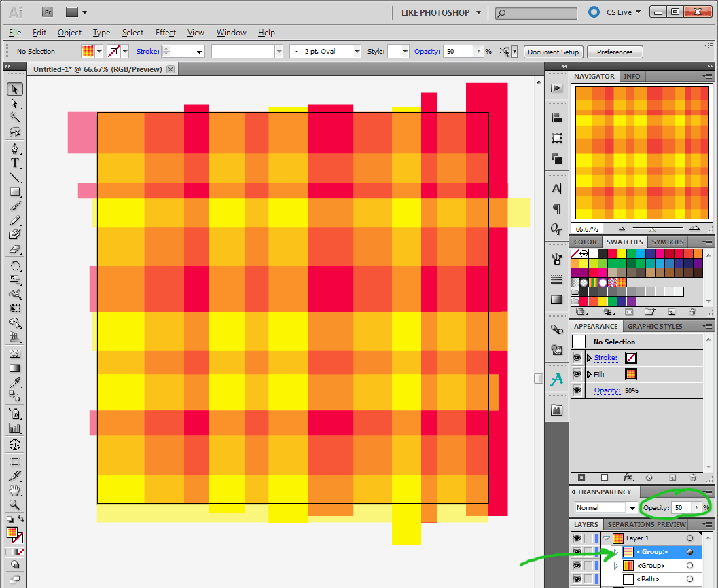This screenshot has height=588, width=718.
Task: Choose the Pen tool
Action: (14, 149)
